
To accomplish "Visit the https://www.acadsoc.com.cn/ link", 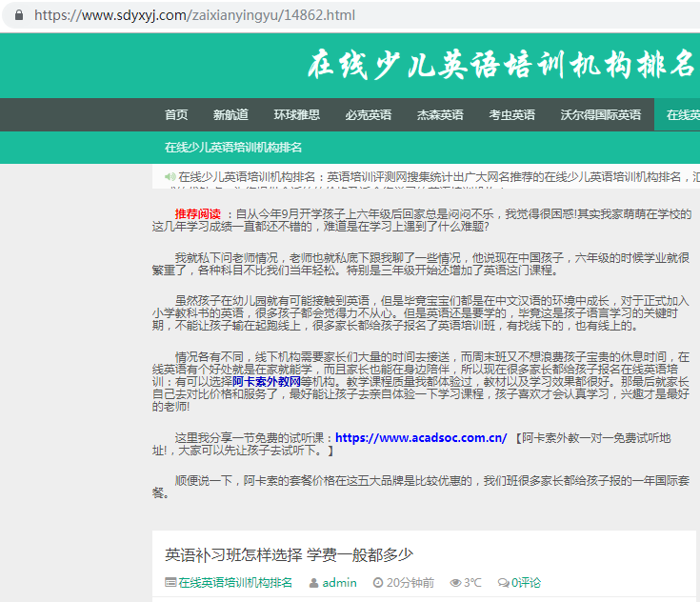I will coord(420,438).
